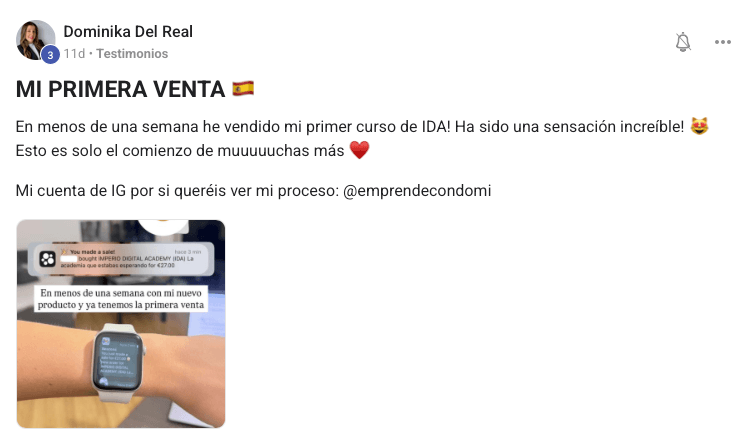Click the Apple Watch screen in the photo
751x438 pixels.
(118, 362)
